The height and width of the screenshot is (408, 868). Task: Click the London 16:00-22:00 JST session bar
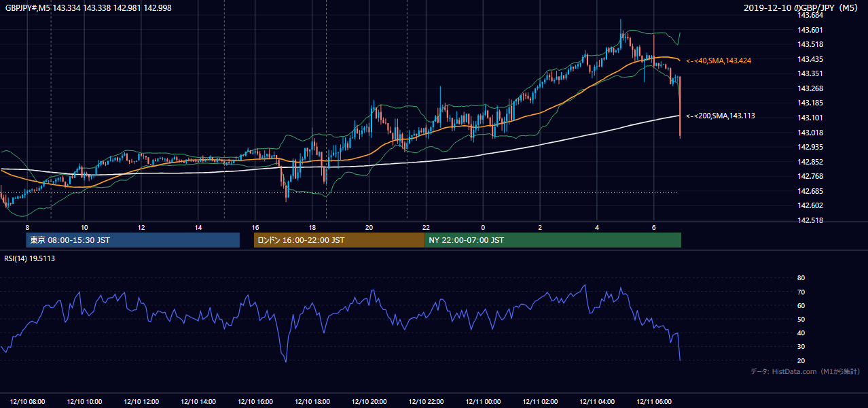pos(339,240)
